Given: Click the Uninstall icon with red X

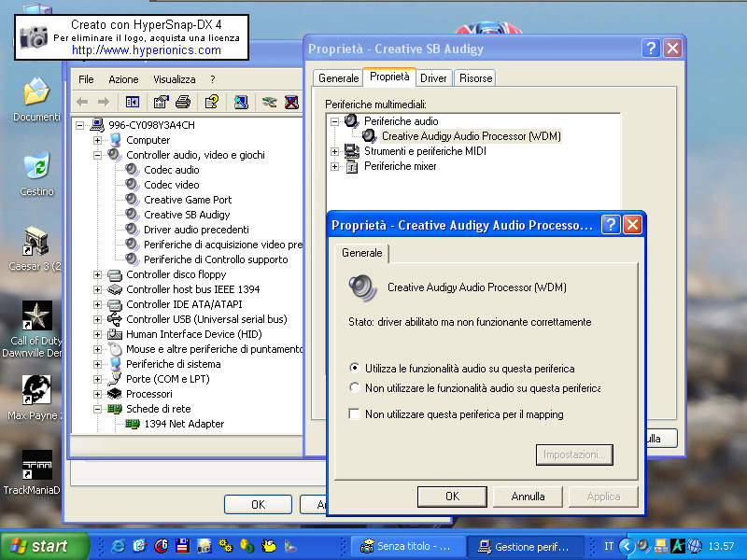Looking at the screenshot, I should (x=291, y=102).
